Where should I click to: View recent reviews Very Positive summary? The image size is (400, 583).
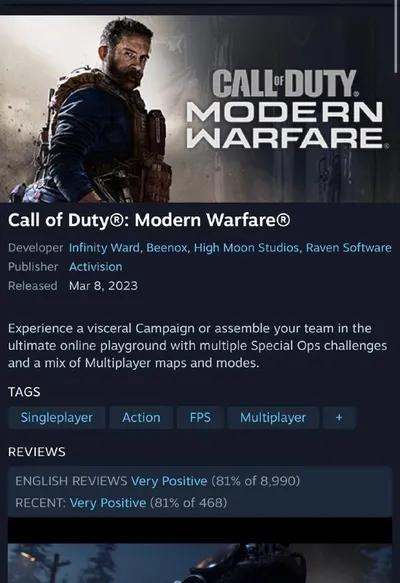pos(108,503)
